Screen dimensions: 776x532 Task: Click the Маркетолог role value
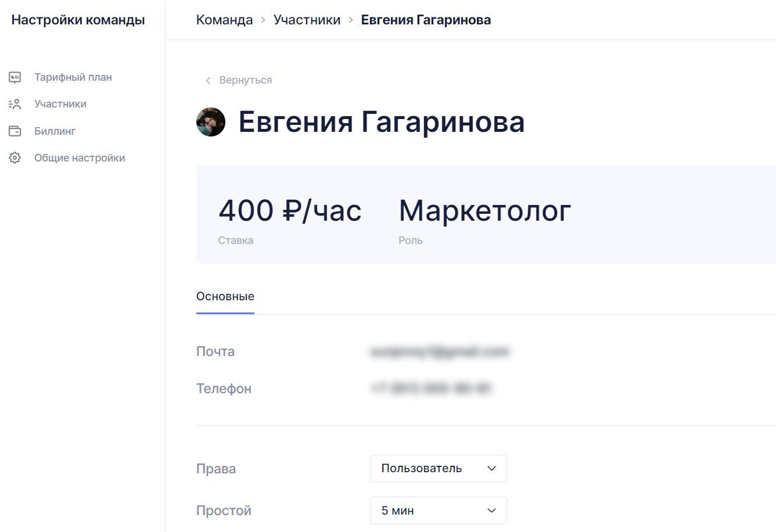485,210
